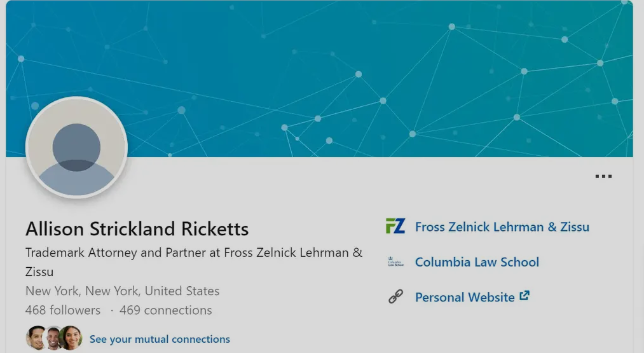Click the middle mutual connection avatar
The height and width of the screenshot is (353, 644).
point(53,338)
